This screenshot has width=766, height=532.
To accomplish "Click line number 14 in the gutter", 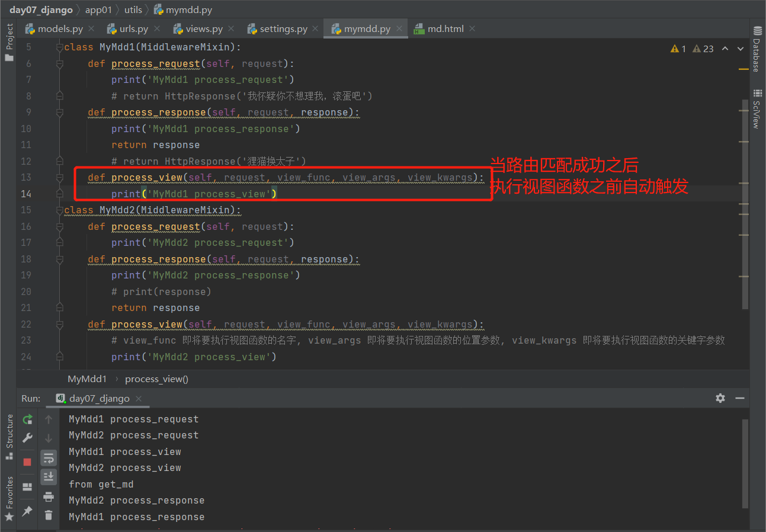I will pyautogui.click(x=26, y=194).
